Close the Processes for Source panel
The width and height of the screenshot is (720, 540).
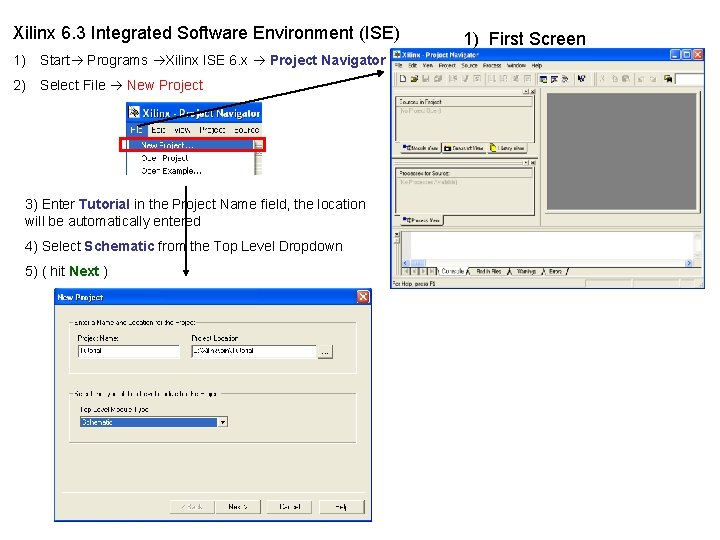pyautogui.click(x=533, y=163)
